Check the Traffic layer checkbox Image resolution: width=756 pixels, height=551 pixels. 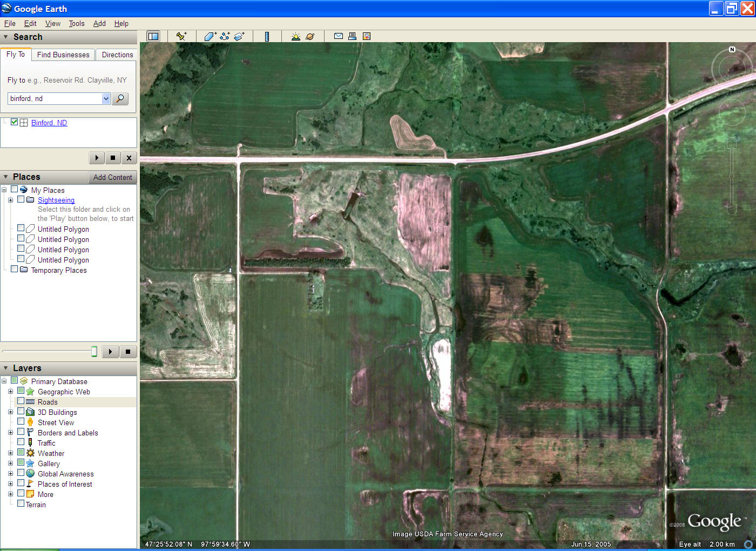tap(21, 442)
